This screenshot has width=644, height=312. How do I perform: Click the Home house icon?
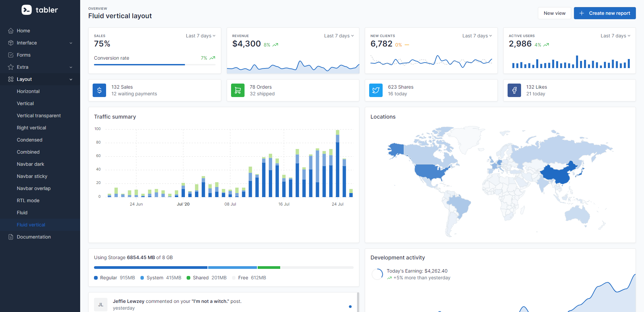pyautogui.click(x=11, y=31)
